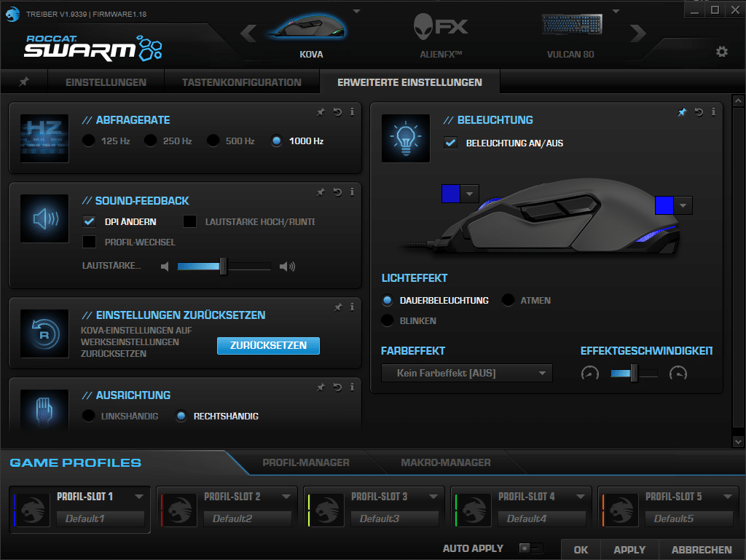Select the AlienFX device icon
Viewport: 746px width, 560px height.
tap(441, 29)
